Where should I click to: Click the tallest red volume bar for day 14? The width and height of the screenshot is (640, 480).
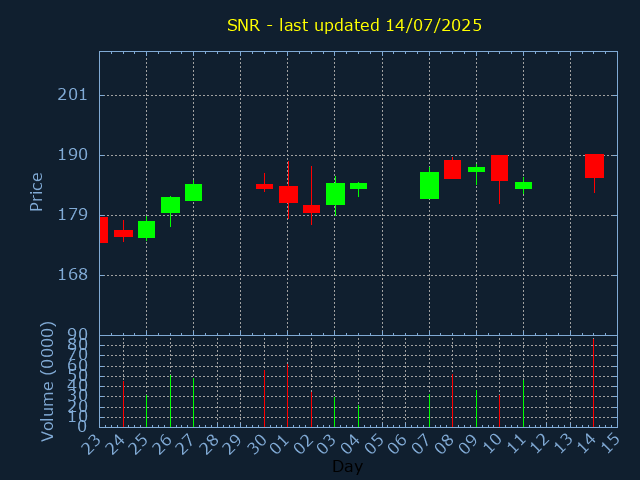(593, 382)
